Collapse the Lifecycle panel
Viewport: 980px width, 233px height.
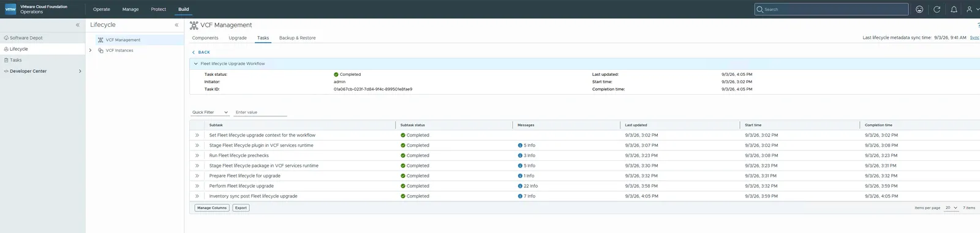176,25
